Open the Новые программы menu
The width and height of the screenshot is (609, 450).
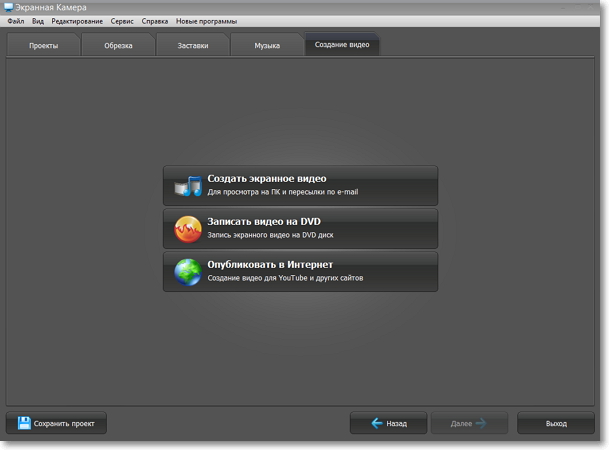(x=206, y=21)
